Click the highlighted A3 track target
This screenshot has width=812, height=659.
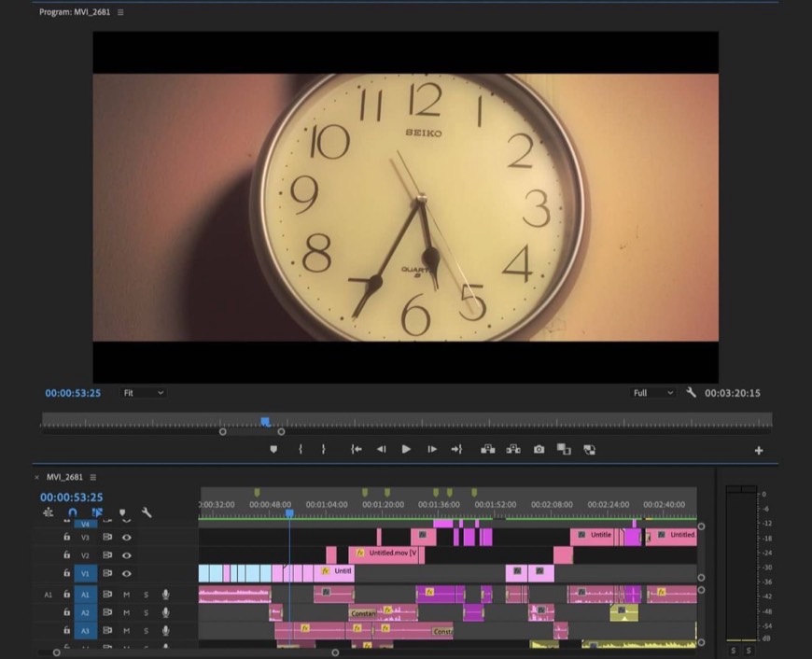[86, 631]
